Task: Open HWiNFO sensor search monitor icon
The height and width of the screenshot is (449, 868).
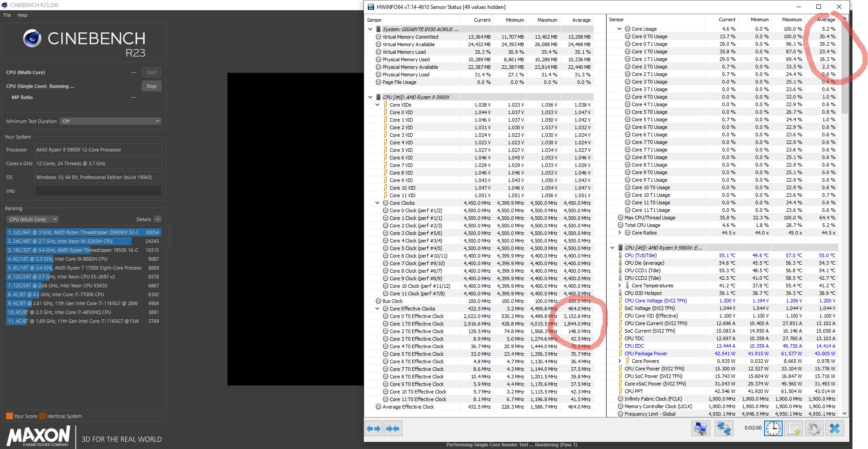Action: pyautogui.click(x=701, y=428)
